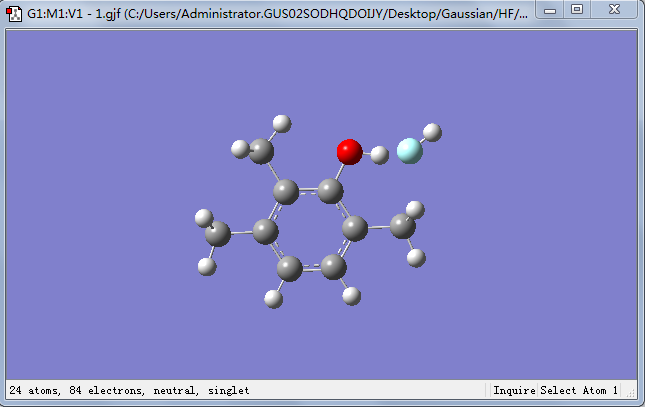Select the red oxygen atom
This screenshot has height=407, width=645.
350,152
